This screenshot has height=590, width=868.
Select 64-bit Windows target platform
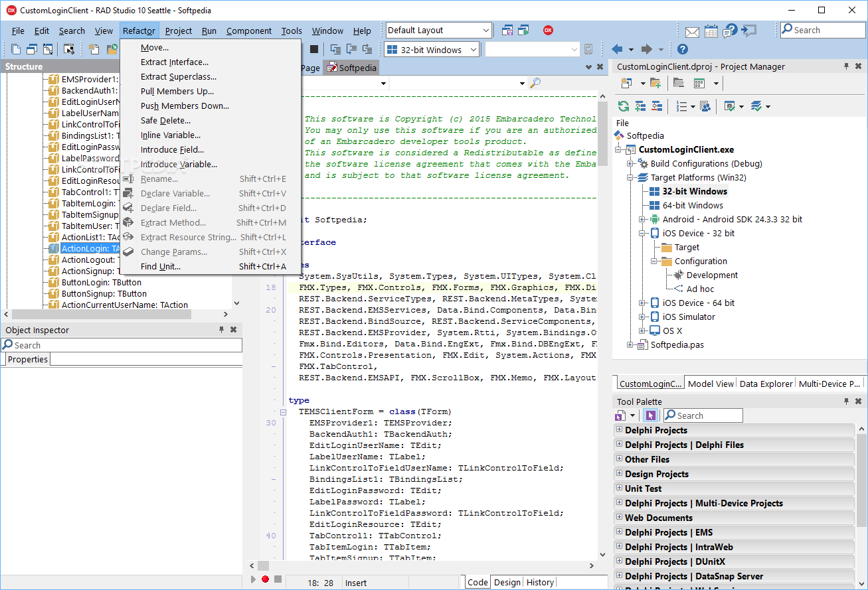pyautogui.click(x=693, y=205)
